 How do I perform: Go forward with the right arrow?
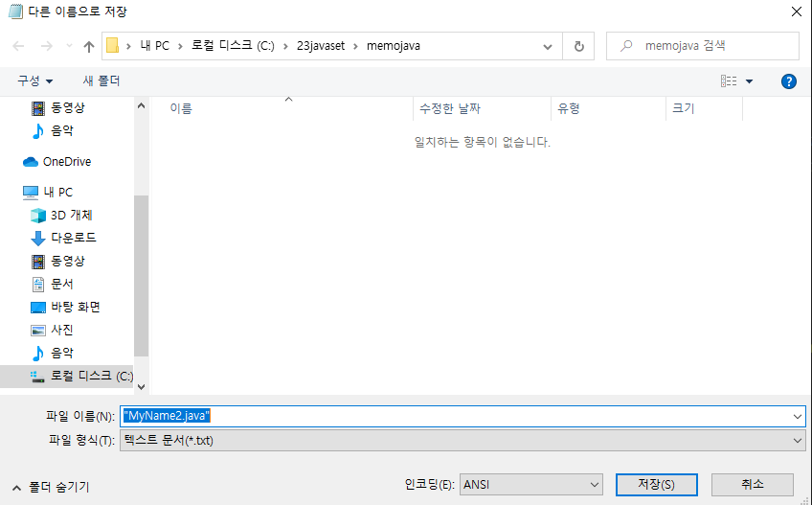point(47,46)
